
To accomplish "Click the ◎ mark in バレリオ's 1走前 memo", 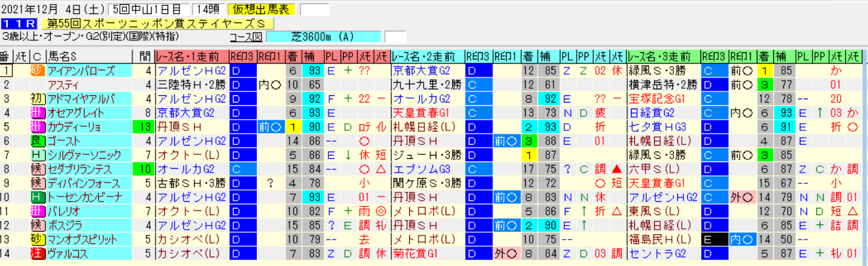I will [x=381, y=210].
